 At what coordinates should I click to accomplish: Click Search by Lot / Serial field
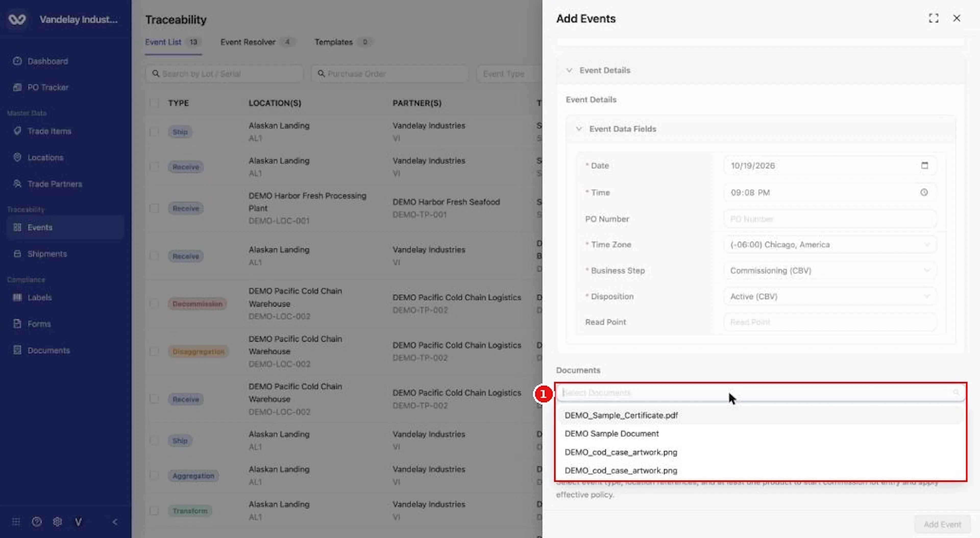tap(224, 74)
